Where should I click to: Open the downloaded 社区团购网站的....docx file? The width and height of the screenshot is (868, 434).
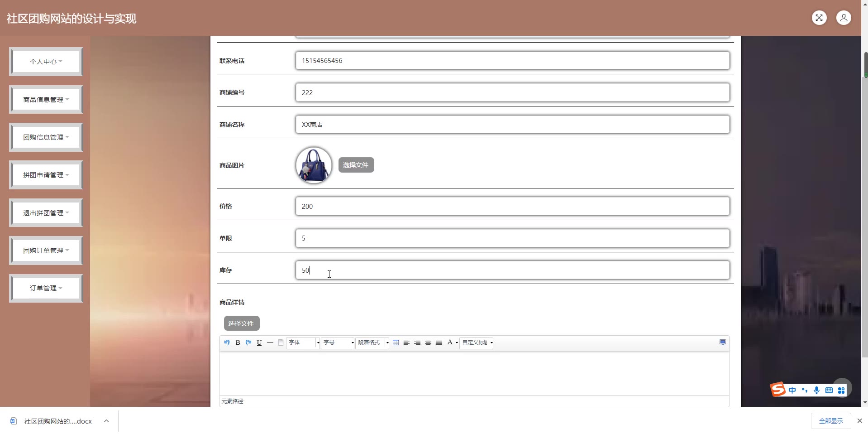[58, 421]
